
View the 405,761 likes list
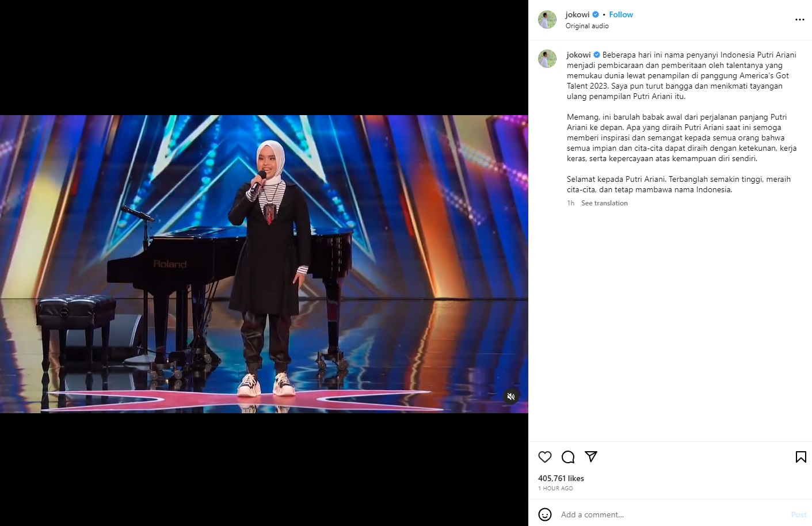click(561, 478)
